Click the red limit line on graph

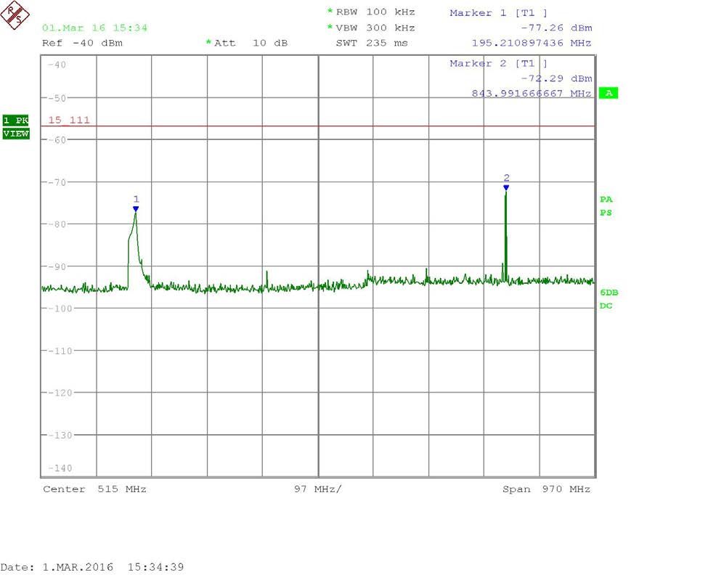[318, 126]
